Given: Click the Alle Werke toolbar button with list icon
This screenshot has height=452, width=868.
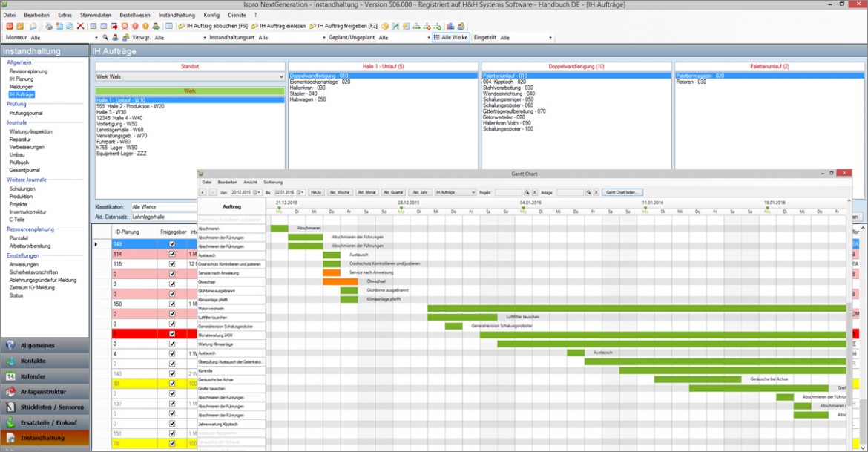Looking at the screenshot, I should pos(451,37).
